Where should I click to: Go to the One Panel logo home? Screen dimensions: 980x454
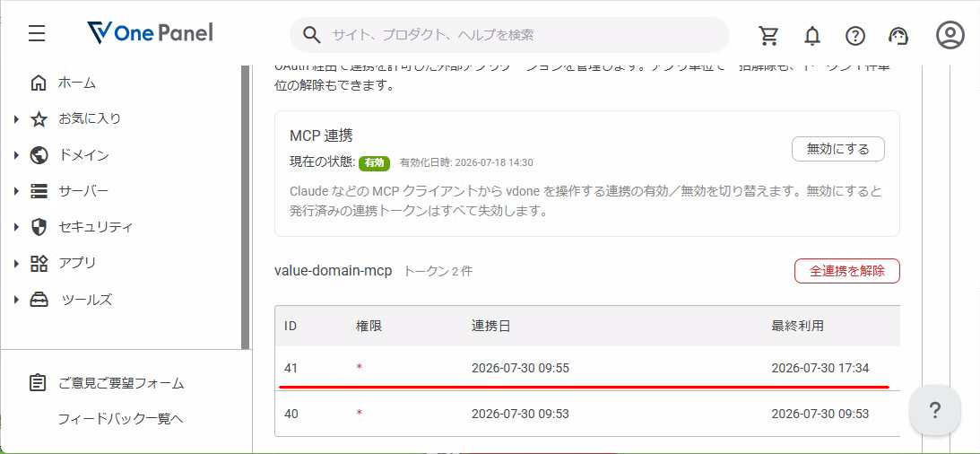click(x=150, y=32)
